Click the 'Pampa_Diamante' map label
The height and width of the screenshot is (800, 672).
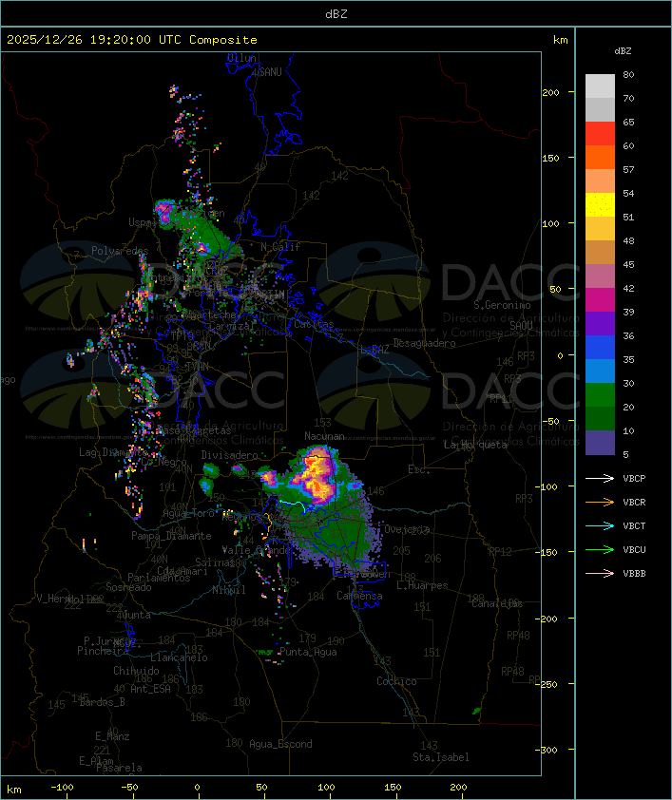pyautogui.click(x=171, y=536)
